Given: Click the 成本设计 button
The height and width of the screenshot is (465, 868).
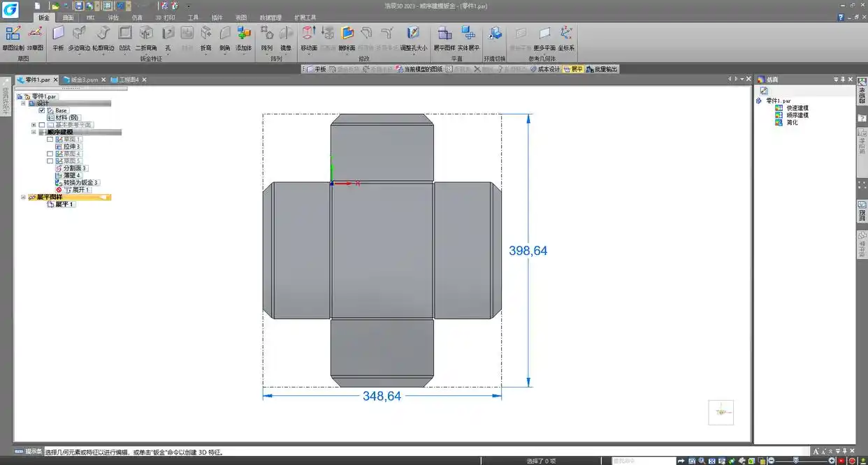Looking at the screenshot, I should coord(545,69).
